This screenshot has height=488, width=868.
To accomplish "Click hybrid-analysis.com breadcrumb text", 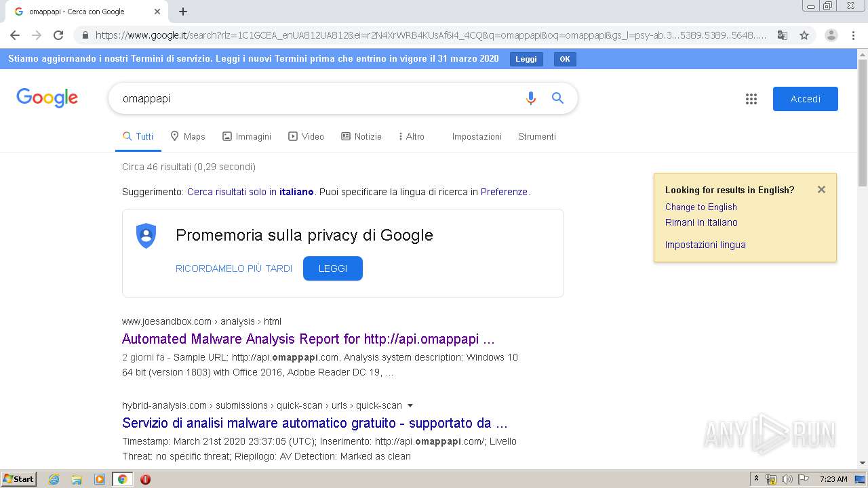I will 164,405.
